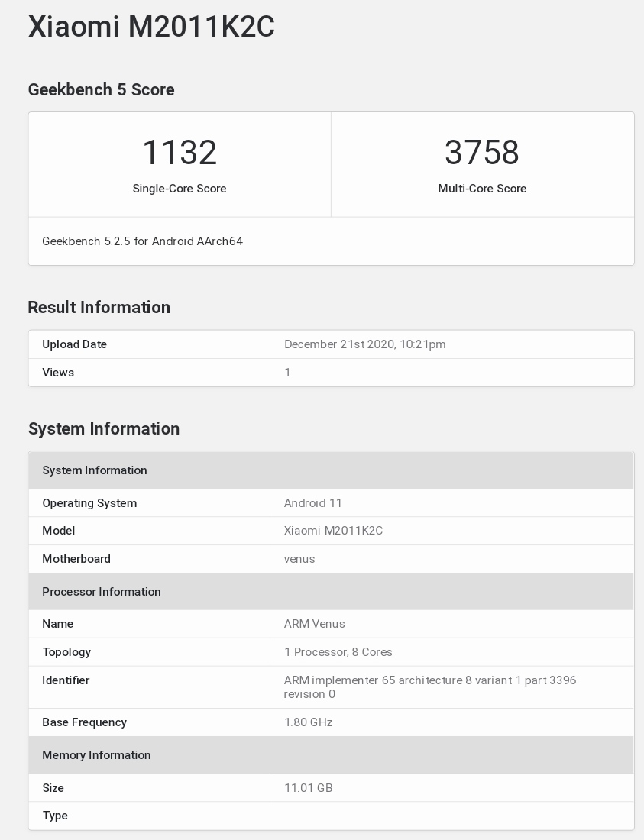Image resolution: width=644 pixels, height=840 pixels.
Task: Click the "Operating System" row label
Action: click(89, 503)
